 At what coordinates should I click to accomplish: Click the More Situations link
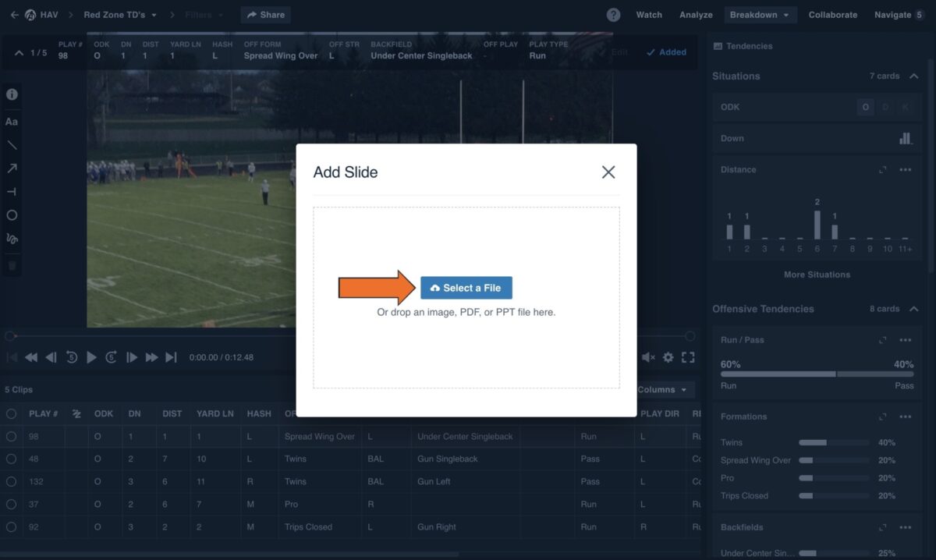pyautogui.click(x=816, y=274)
